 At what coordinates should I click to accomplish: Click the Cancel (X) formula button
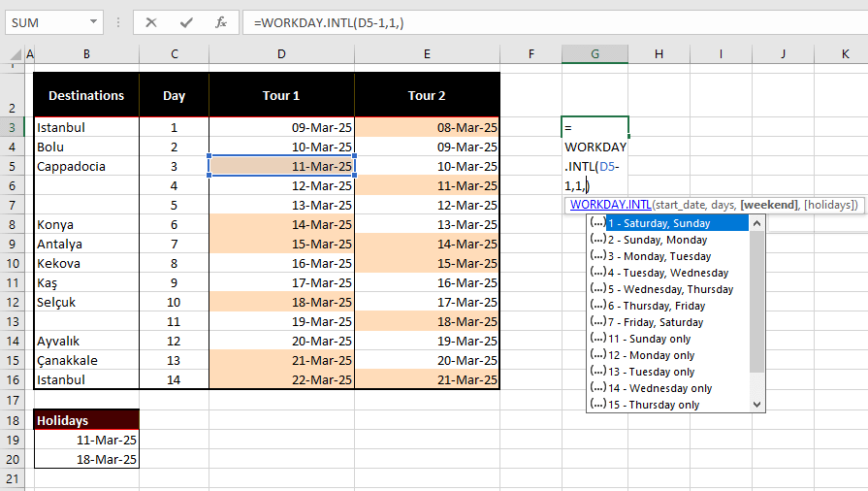pyautogui.click(x=151, y=22)
